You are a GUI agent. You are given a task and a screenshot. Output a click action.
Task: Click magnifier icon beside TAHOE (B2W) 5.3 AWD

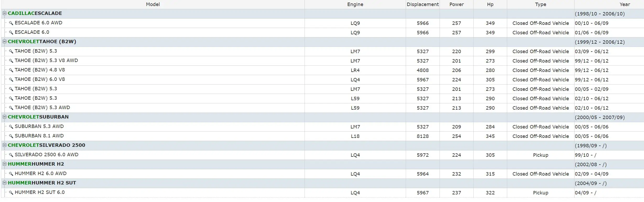[11, 108]
